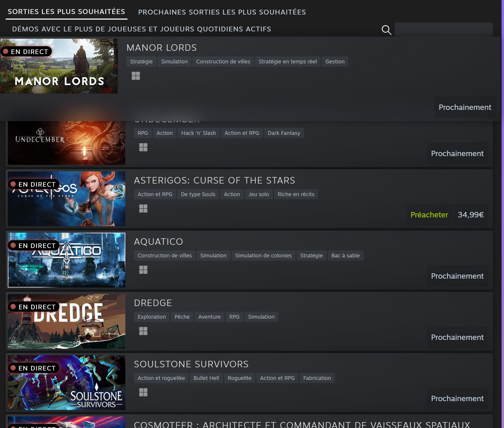Open the Dredge capsule thumbnail
This screenshot has height=428, width=504.
click(66, 321)
